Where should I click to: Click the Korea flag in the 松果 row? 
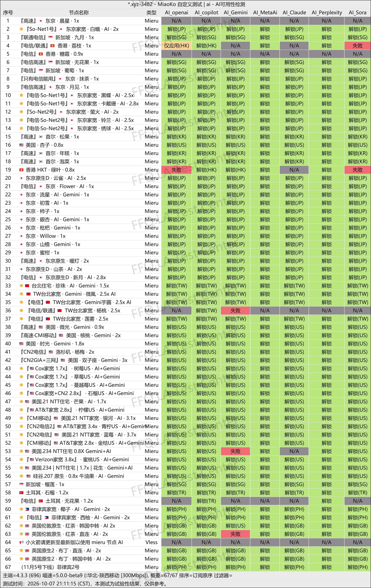tap(41, 137)
